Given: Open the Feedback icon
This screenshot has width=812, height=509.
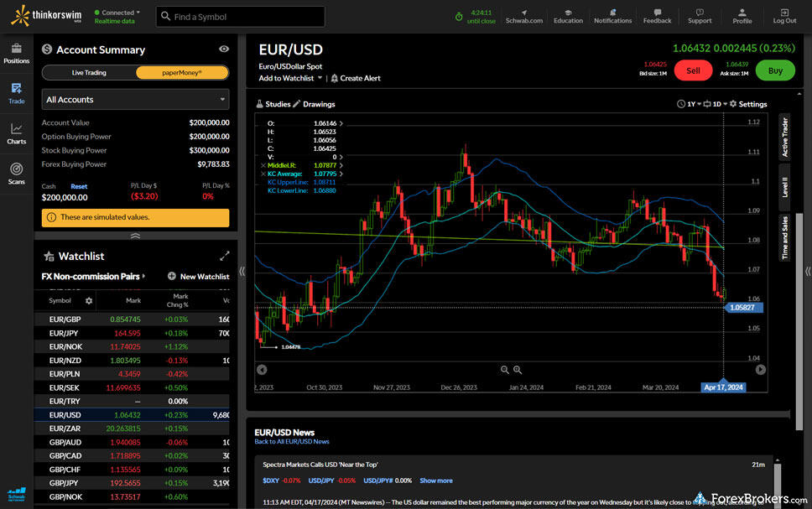Looking at the screenshot, I should point(657,13).
